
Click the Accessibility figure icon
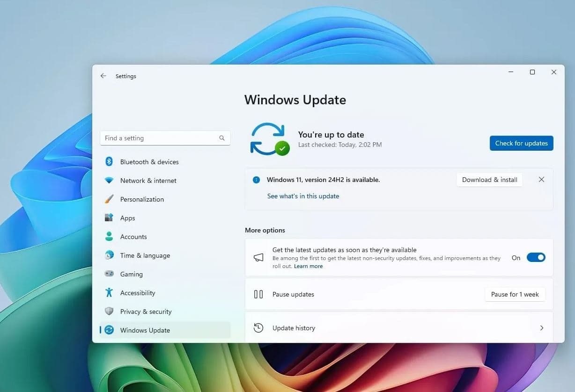click(x=109, y=293)
